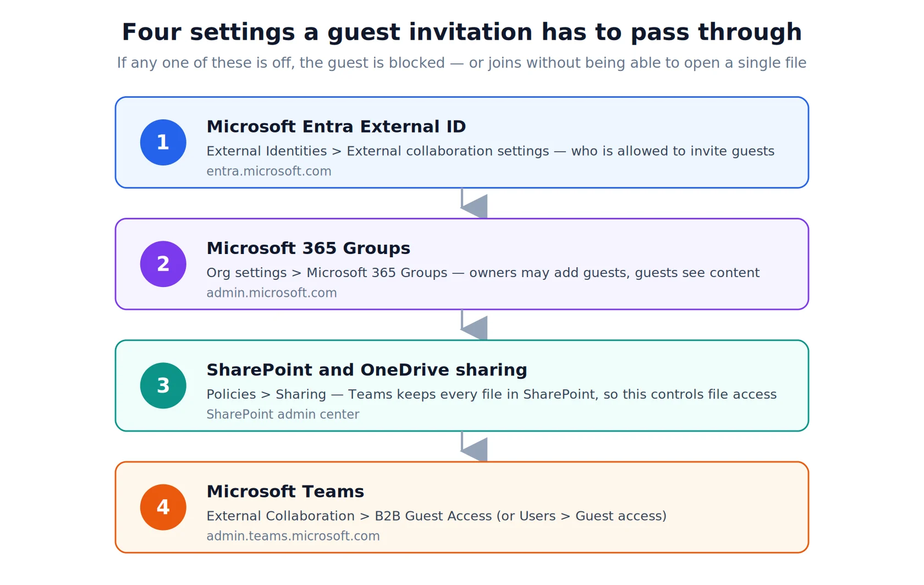This screenshot has width=924, height=585.
Task: Select the 'Microsoft 365 Groups' title
Action: [x=309, y=249]
